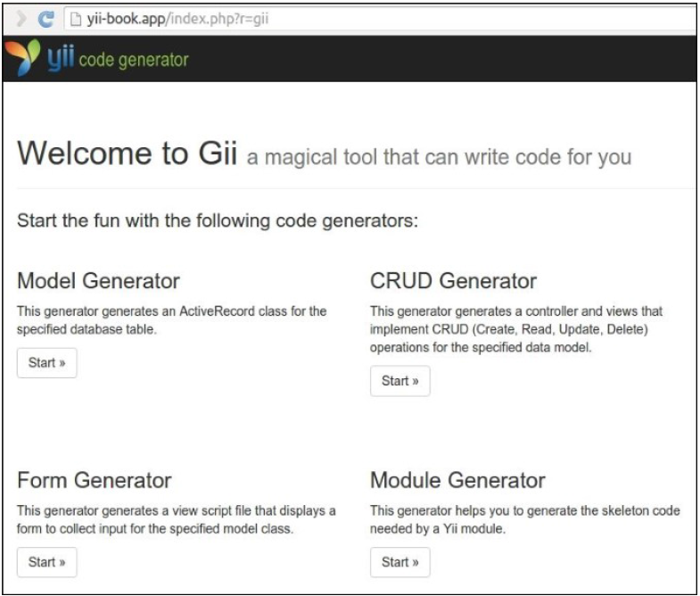700x596 pixels.
Task: Start the Model Generator
Action: [x=47, y=363]
